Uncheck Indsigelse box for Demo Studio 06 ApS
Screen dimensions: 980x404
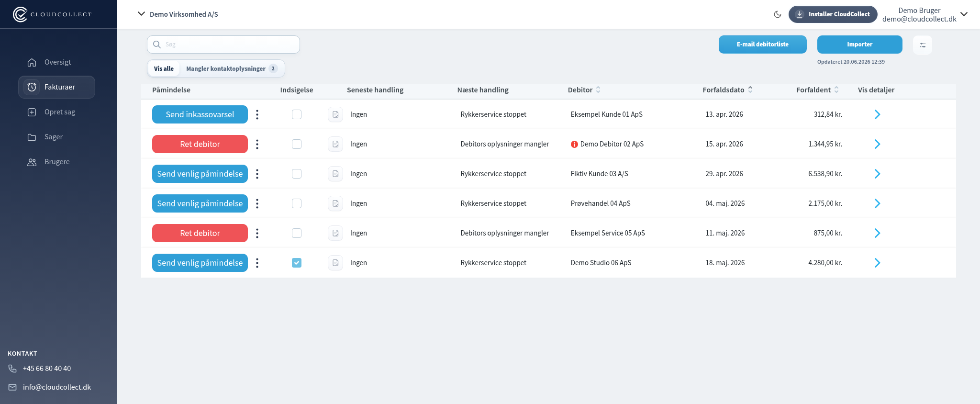297,263
